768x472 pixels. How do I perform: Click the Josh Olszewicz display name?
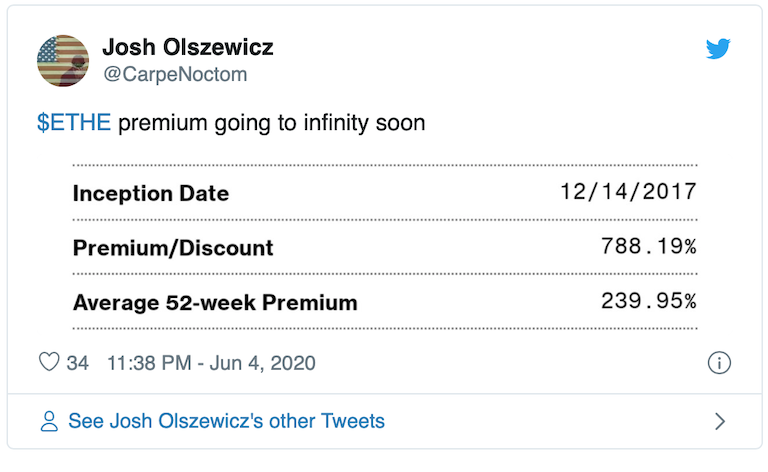pos(188,47)
